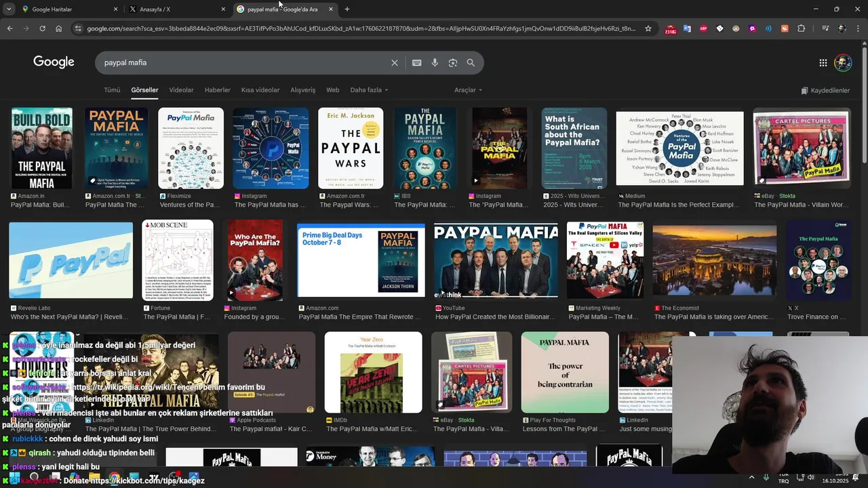Select the Haberler search filter

[218, 90]
